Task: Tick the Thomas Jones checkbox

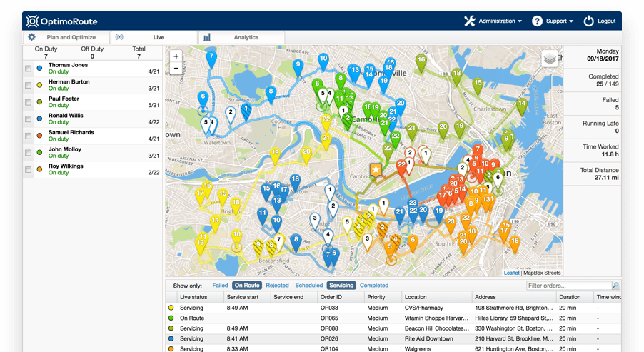Action: pos(28,68)
